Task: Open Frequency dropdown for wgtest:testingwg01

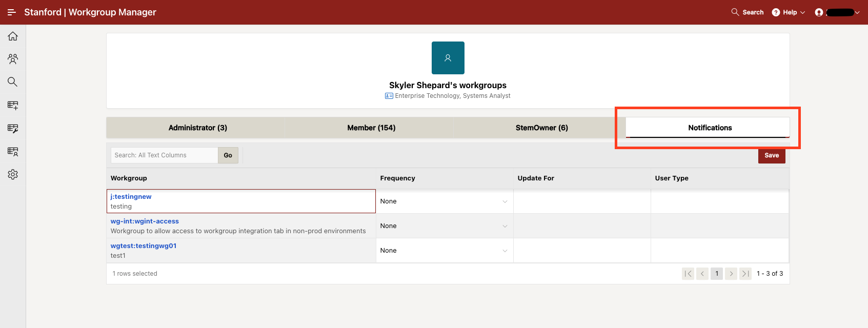Action: (445, 251)
